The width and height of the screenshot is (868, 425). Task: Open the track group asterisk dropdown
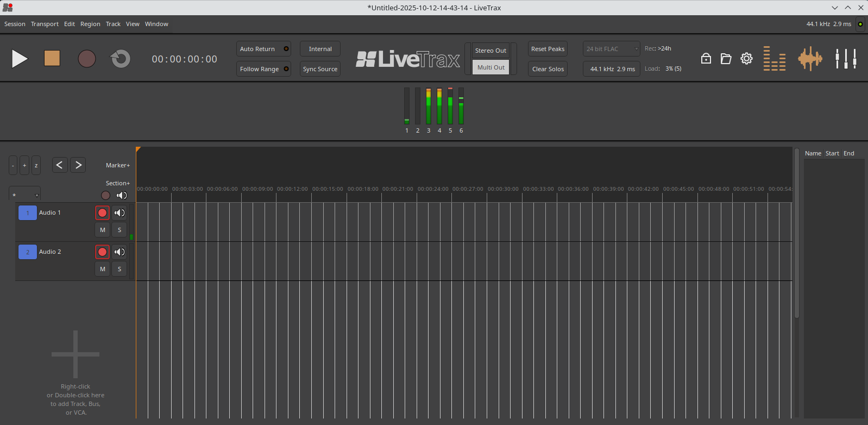point(25,195)
